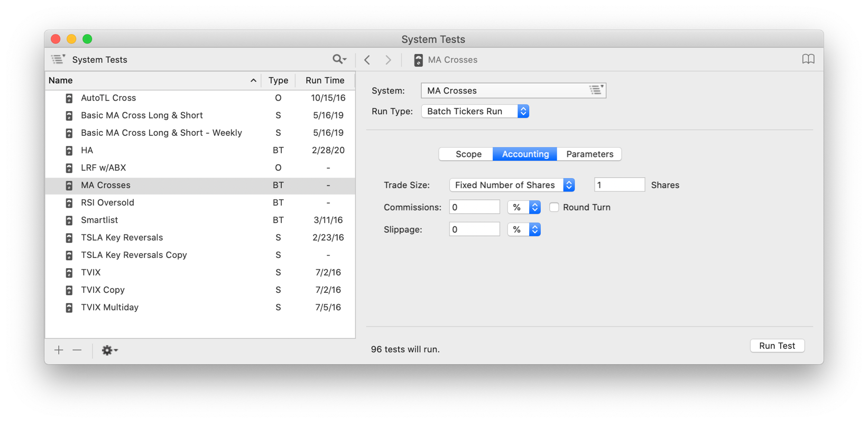Select the RSI Oversold test name

(107, 203)
